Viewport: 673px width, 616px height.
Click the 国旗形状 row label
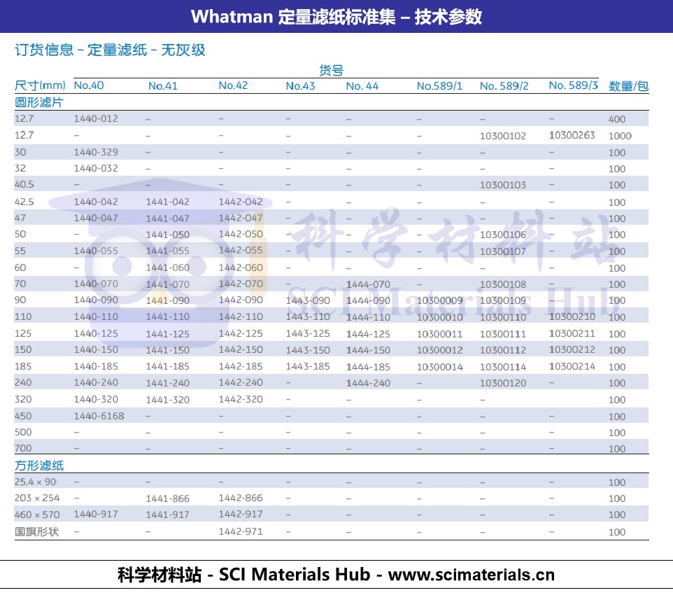click(36, 532)
